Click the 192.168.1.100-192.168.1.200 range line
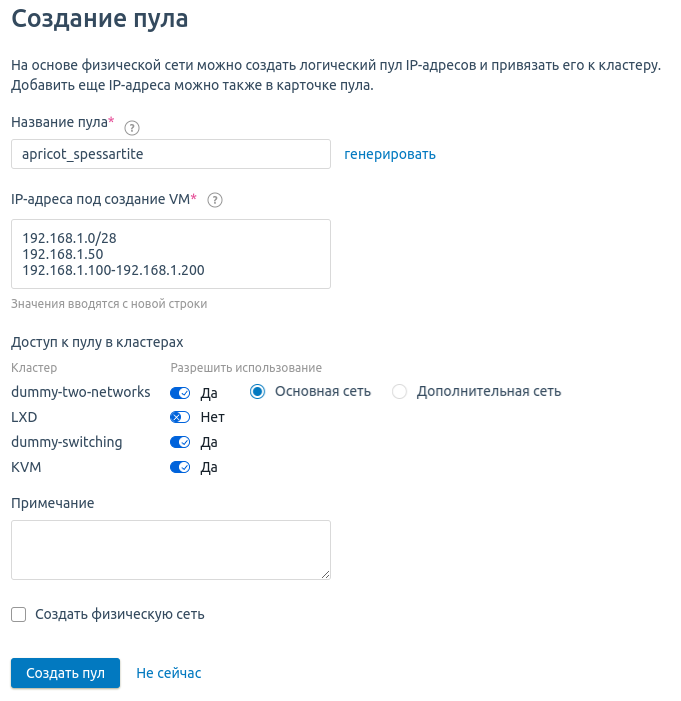 [113, 270]
